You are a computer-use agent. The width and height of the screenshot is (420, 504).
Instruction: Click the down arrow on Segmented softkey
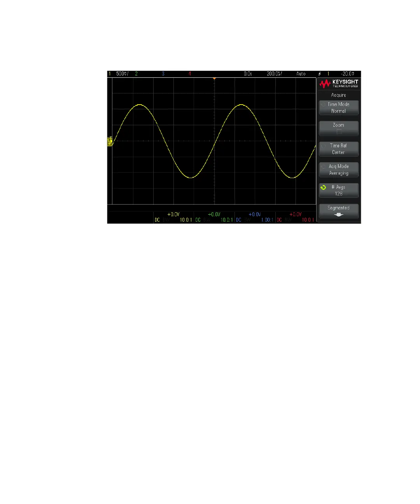pyautogui.click(x=339, y=214)
